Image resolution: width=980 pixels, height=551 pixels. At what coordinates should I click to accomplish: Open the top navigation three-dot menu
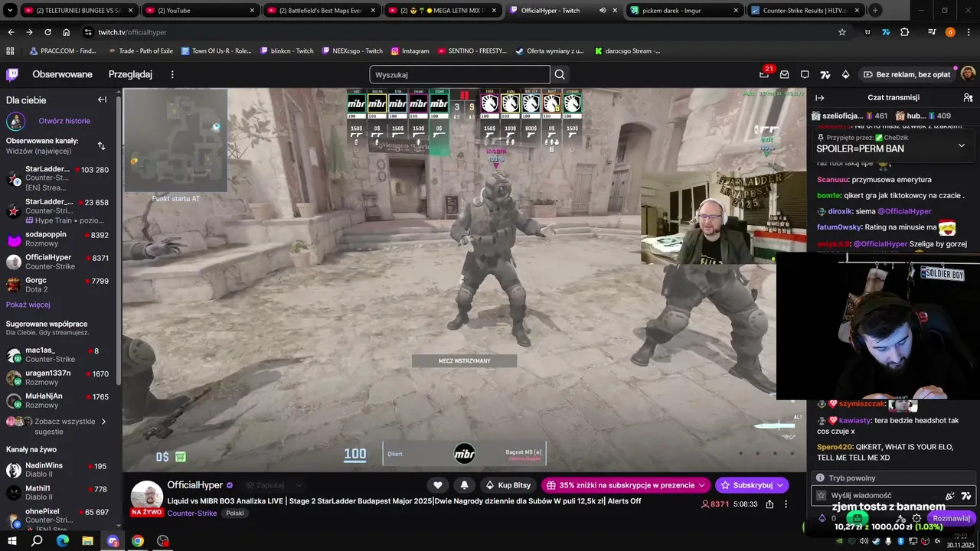(172, 74)
